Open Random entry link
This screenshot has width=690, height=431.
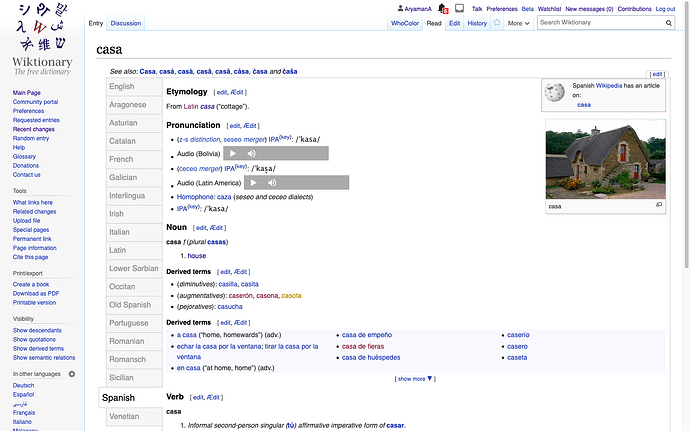pyautogui.click(x=31, y=138)
